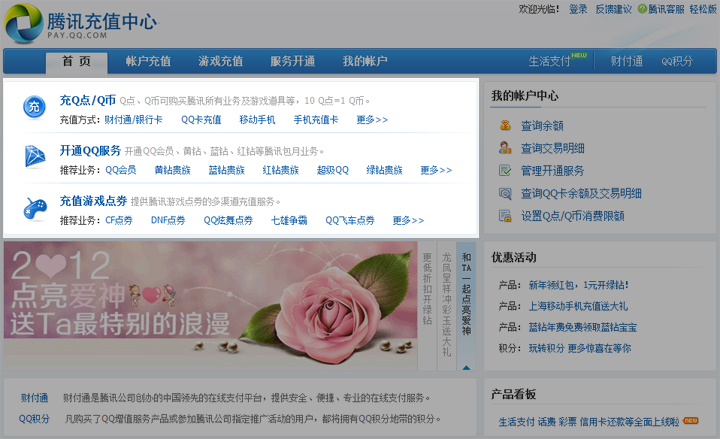Viewport: 720px width, 439px height.
Task: Collapse banner with the small up arrow
Action: (466, 367)
